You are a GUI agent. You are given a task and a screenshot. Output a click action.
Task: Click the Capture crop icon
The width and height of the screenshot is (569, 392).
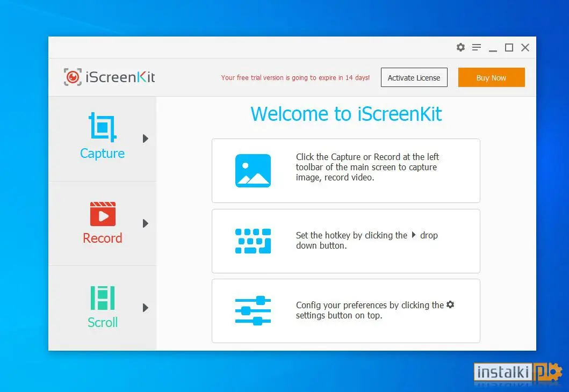click(x=103, y=127)
